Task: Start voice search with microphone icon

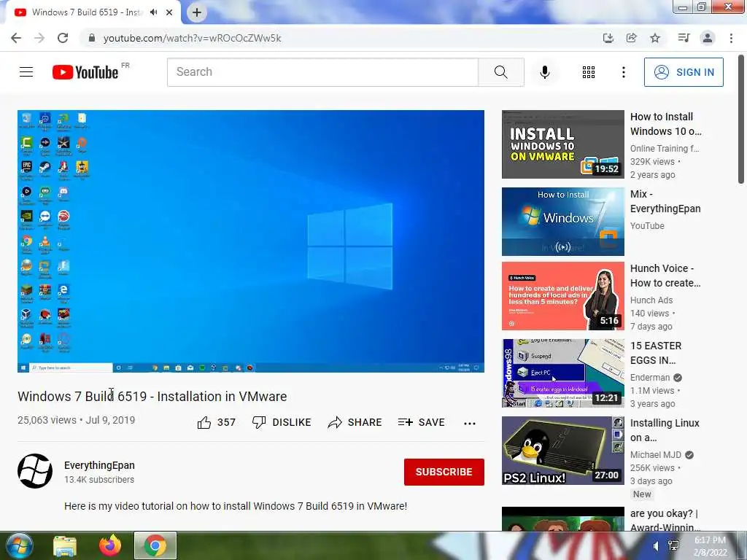Action: pyautogui.click(x=545, y=72)
